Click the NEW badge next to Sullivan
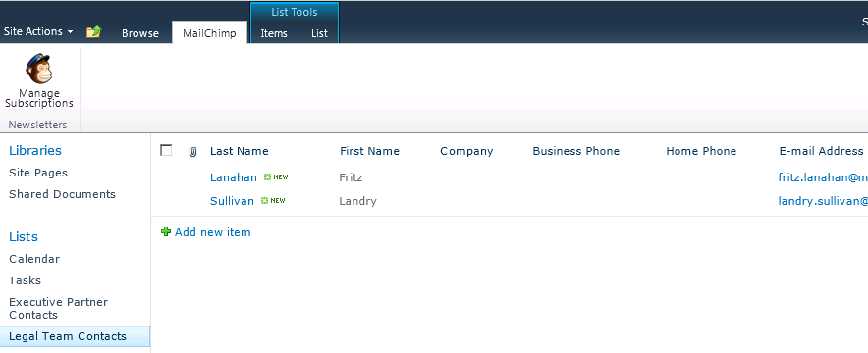 tap(273, 201)
